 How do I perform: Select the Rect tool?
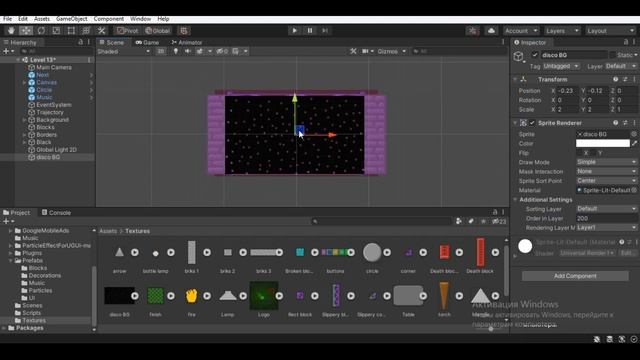tap(71, 31)
